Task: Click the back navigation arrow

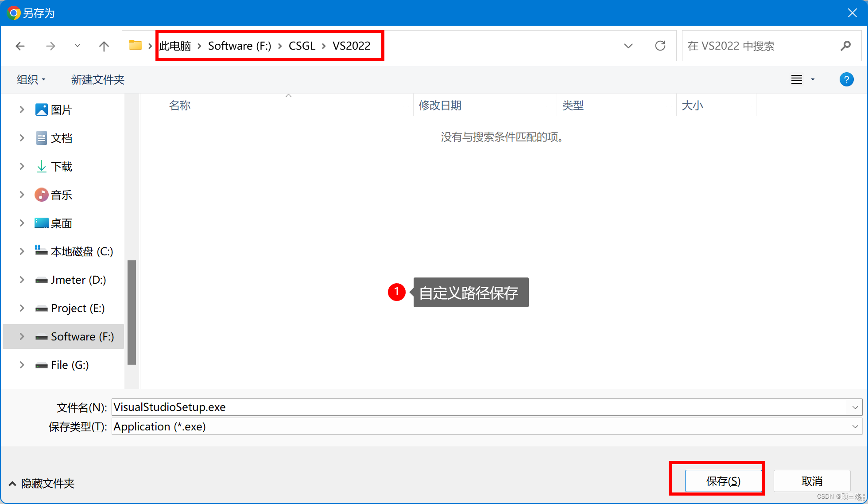Action: tap(20, 46)
